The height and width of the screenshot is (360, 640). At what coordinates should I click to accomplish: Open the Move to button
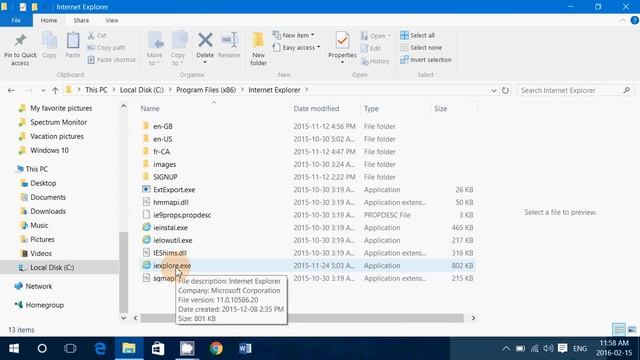click(x=155, y=49)
